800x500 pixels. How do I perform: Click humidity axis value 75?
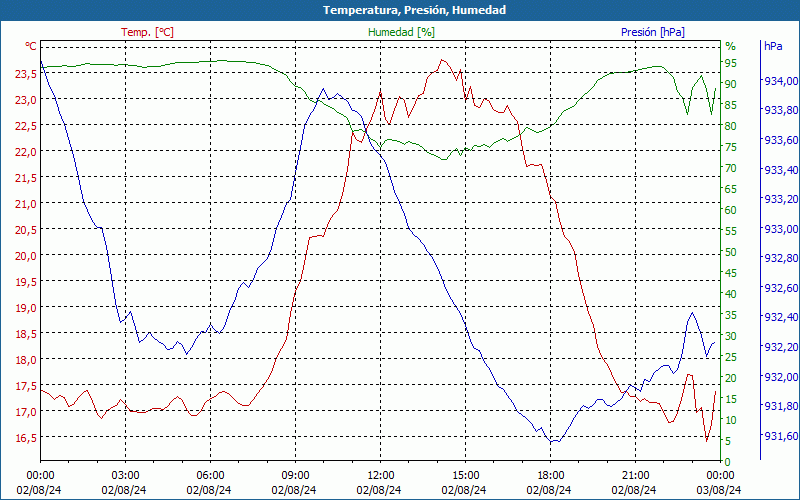click(731, 147)
